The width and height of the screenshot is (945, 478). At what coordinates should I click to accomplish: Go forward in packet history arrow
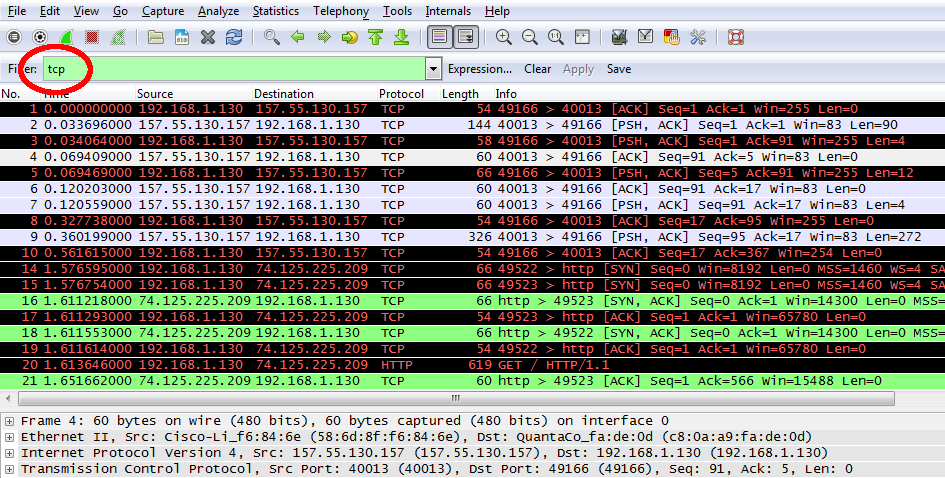coord(324,37)
